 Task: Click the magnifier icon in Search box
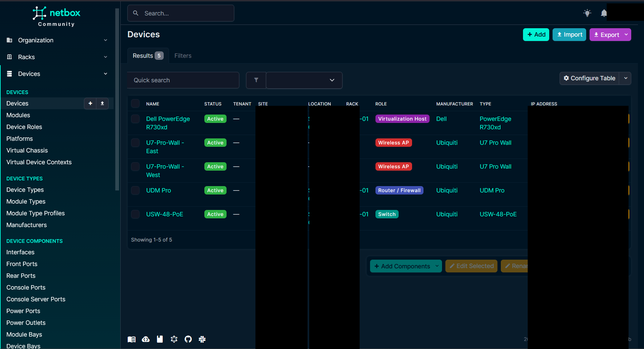(136, 13)
